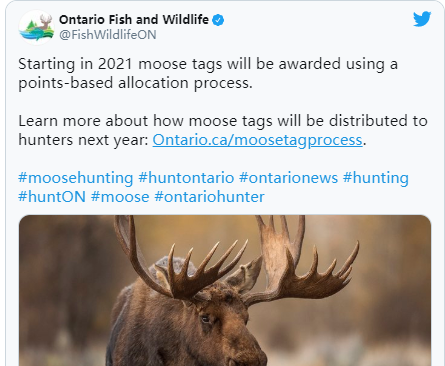The image size is (445, 366).
Task: Open the moose photo in the tweet
Action: point(225,290)
